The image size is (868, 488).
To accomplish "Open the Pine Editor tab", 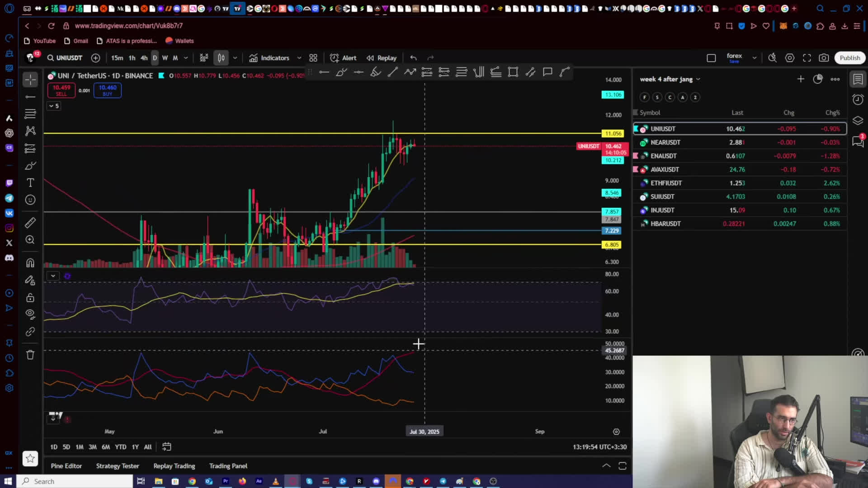I will (x=66, y=466).
